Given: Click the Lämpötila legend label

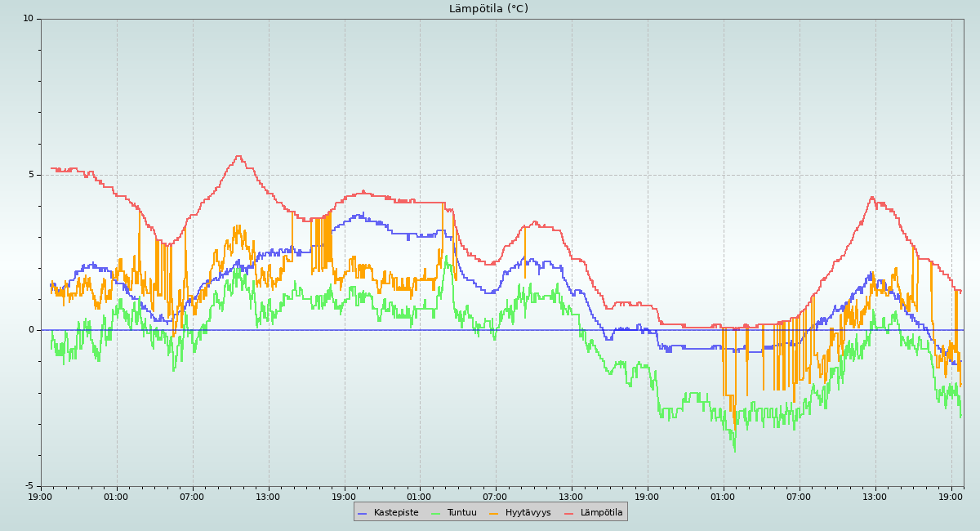Looking at the screenshot, I should pyautogui.click(x=601, y=513).
